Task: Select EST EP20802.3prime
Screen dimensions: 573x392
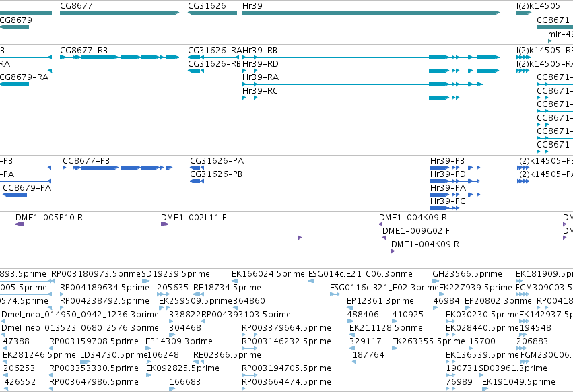Action: (x=498, y=301)
